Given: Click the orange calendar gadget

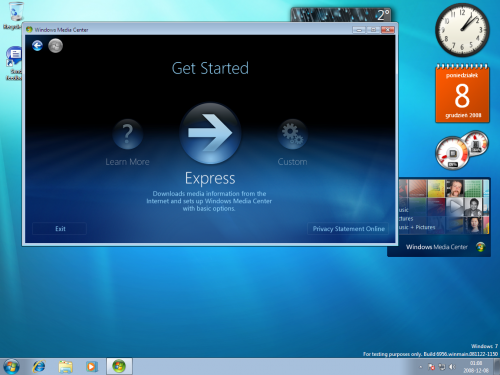Looking at the screenshot, I should click(462, 93).
